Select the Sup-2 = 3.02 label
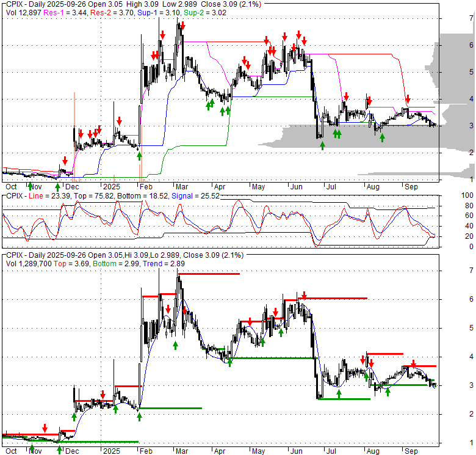The image size is (476, 455). point(205,13)
